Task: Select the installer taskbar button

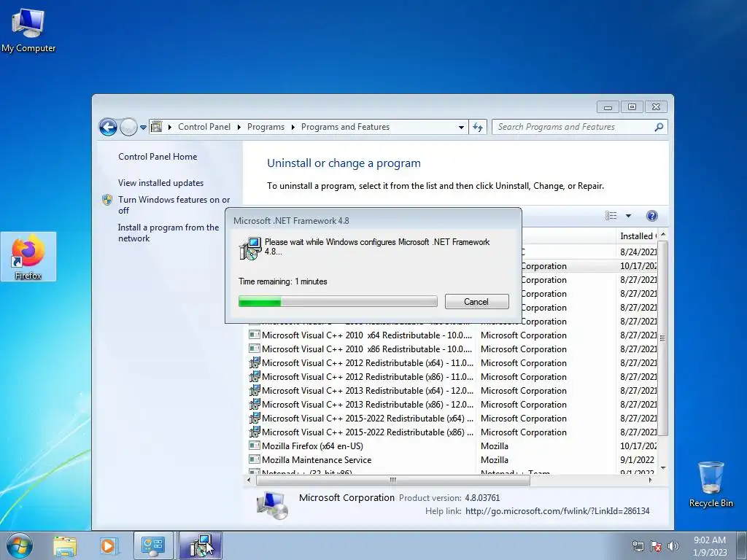Action: click(201, 546)
